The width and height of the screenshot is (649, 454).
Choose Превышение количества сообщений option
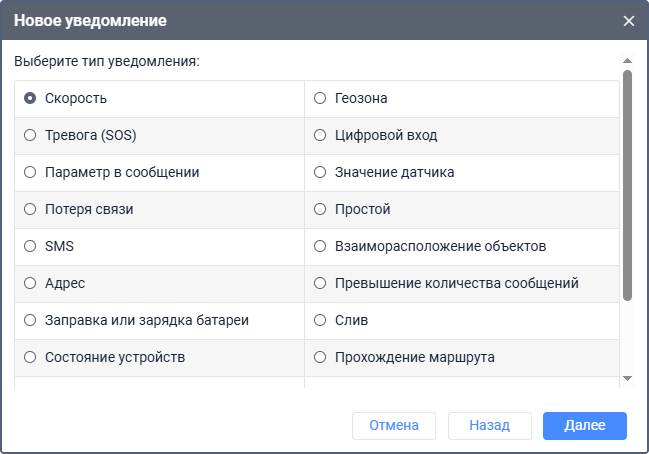click(320, 283)
